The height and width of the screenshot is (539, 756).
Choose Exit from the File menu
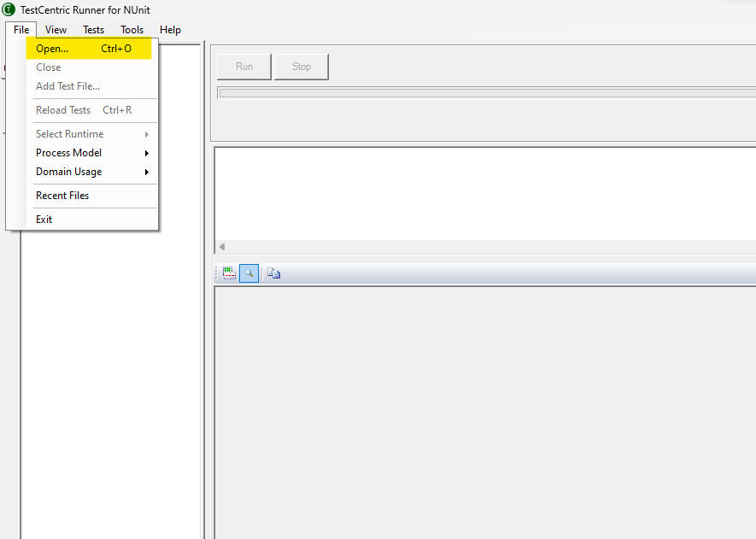click(x=92, y=220)
